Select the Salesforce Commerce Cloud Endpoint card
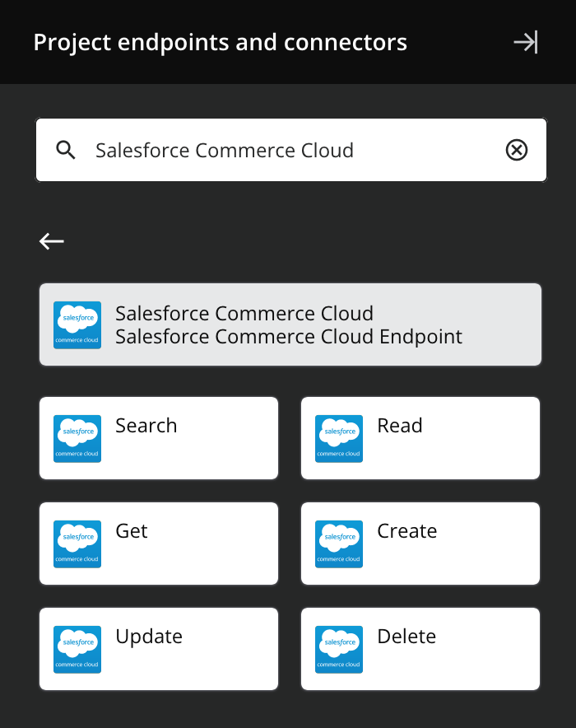 pos(290,324)
